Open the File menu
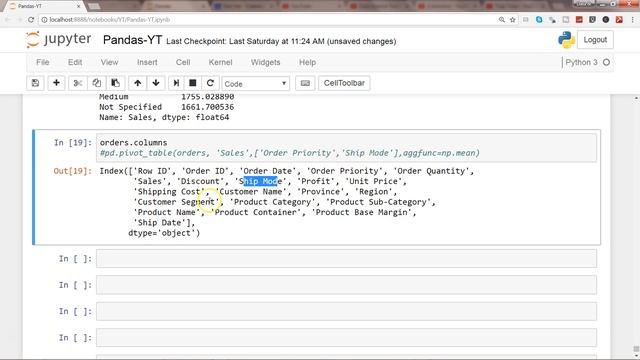This screenshot has width=640, height=360. pos(43,62)
